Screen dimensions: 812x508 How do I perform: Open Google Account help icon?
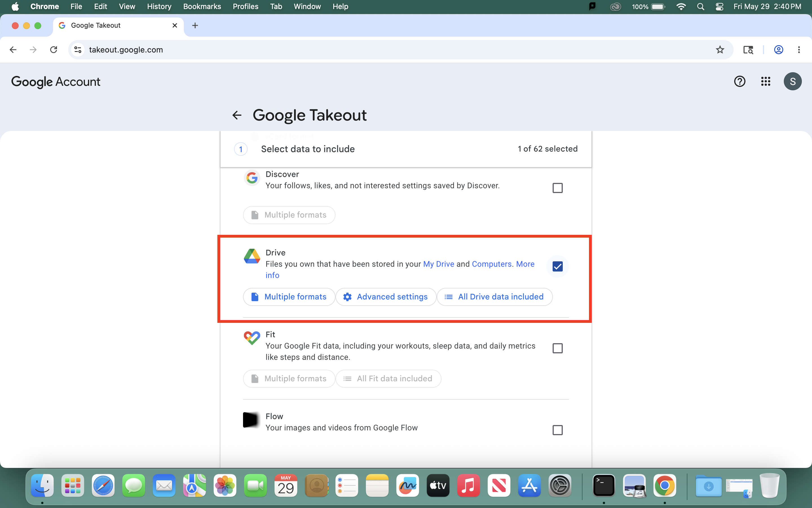click(740, 81)
